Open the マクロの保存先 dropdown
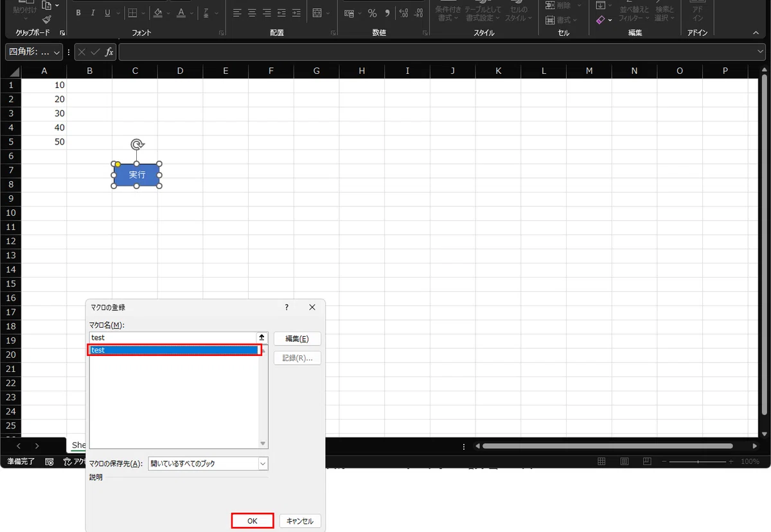 pyautogui.click(x=263, y=463)
